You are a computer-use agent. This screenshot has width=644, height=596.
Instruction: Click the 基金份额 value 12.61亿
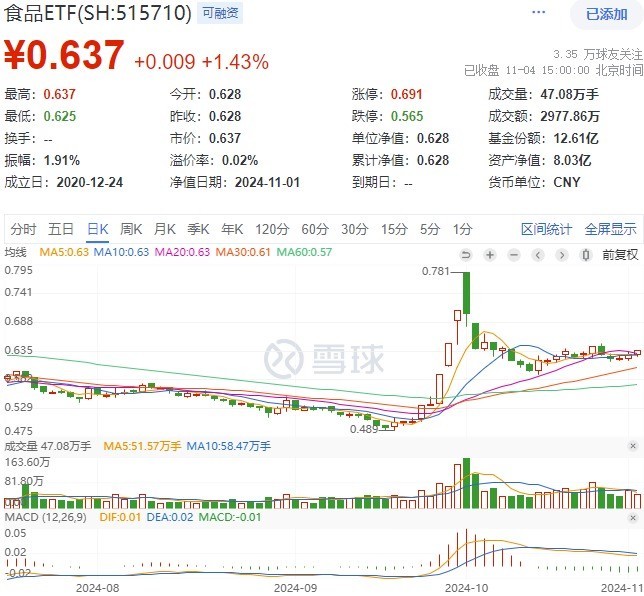click(576, 138)
